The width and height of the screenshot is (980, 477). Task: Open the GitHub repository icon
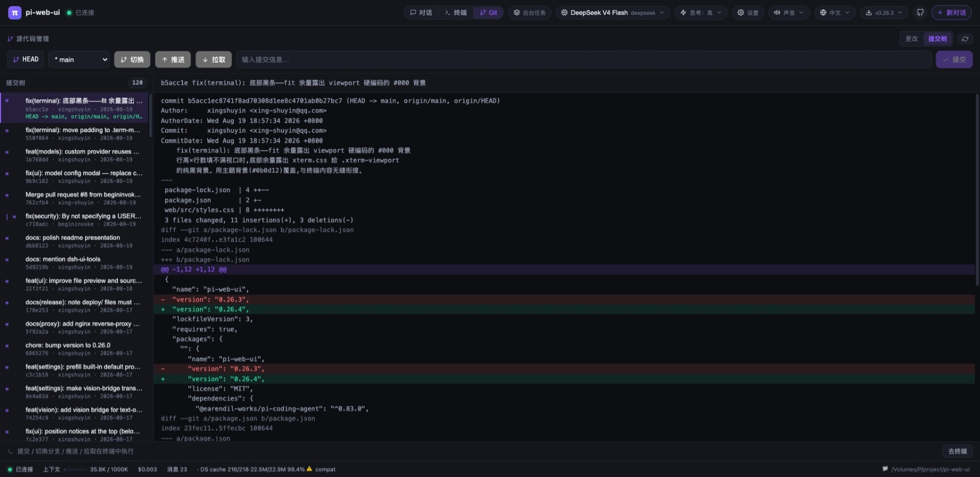[920, 13]
